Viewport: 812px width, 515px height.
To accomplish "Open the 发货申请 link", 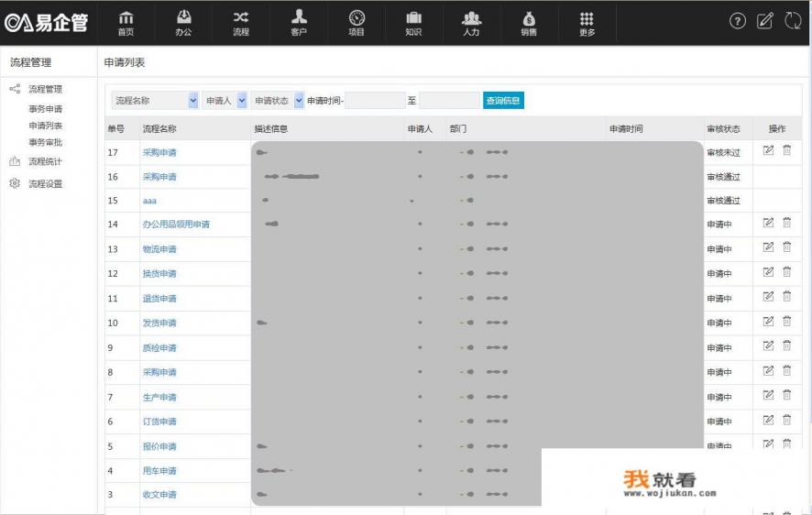I will tap(159, 323).
